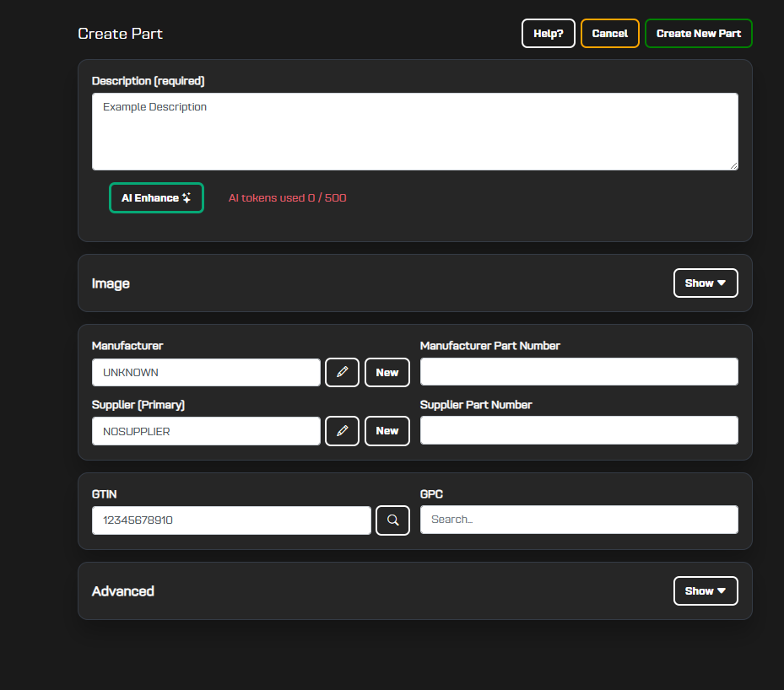The image size is (784, 690).
Task: Add a New primary supplier
Action: tap(387, 431)
